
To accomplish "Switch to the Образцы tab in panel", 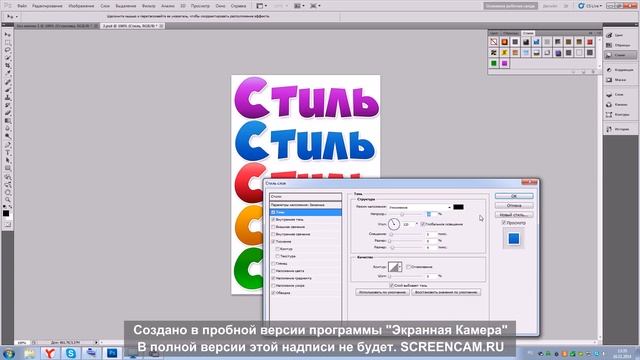I will pos(510,33).
